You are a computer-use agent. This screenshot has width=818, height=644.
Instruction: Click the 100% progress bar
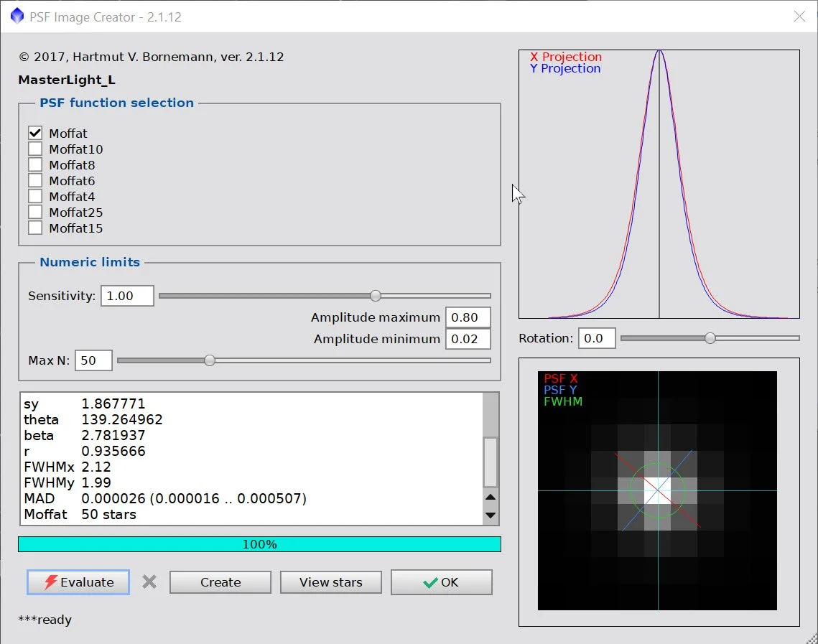tap(259, 544)
